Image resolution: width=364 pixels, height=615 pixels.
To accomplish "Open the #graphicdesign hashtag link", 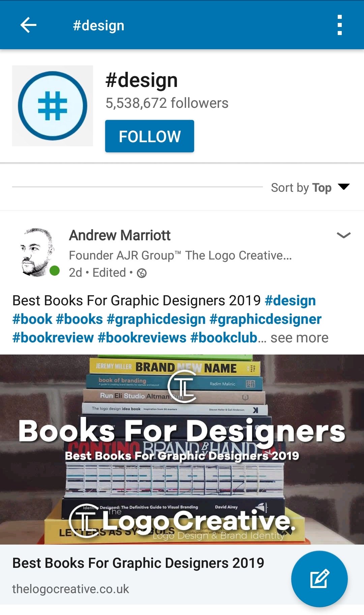I will 156,319.
